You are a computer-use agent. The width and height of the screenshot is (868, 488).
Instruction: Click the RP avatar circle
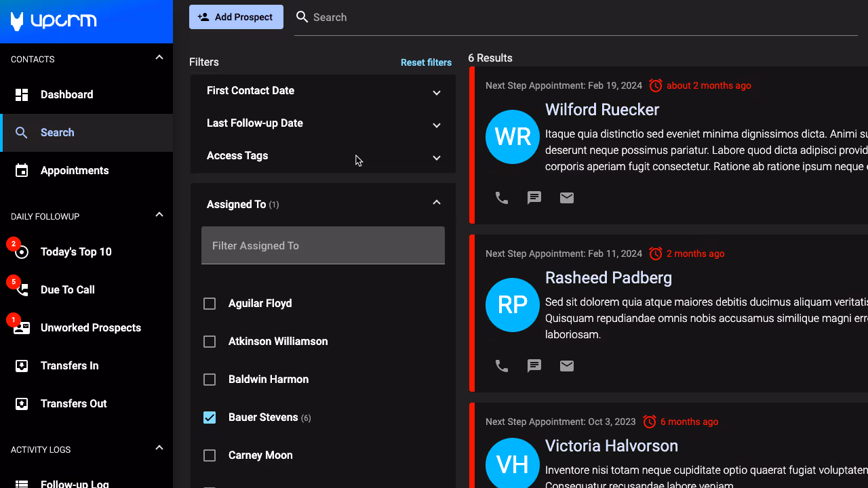point(513,305)
